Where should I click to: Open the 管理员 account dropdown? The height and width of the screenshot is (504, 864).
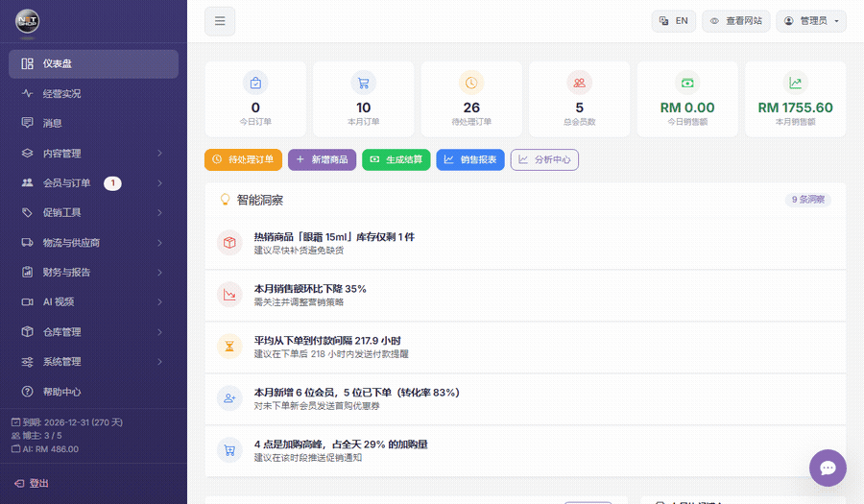811,21
